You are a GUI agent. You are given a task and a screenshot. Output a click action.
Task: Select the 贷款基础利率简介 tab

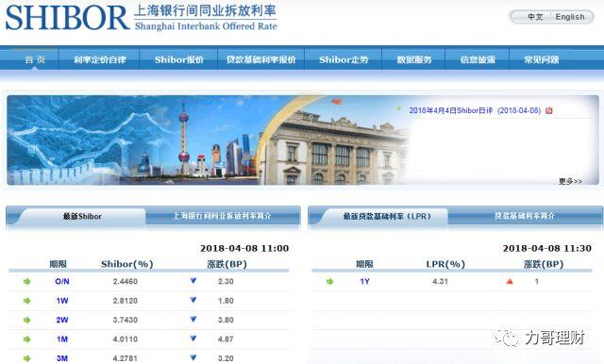click(x=525, y=216)
